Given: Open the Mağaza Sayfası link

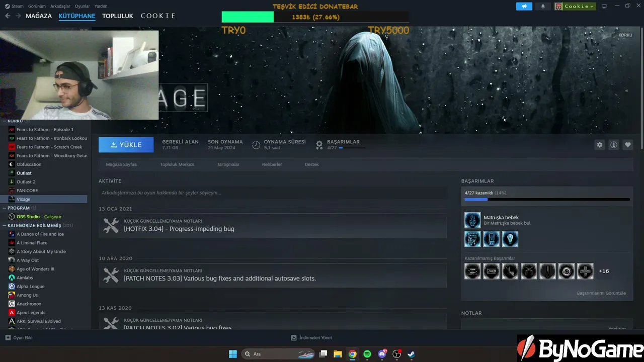Looking at the screenshot, I should pyautogui.click(x=122, y=164).
